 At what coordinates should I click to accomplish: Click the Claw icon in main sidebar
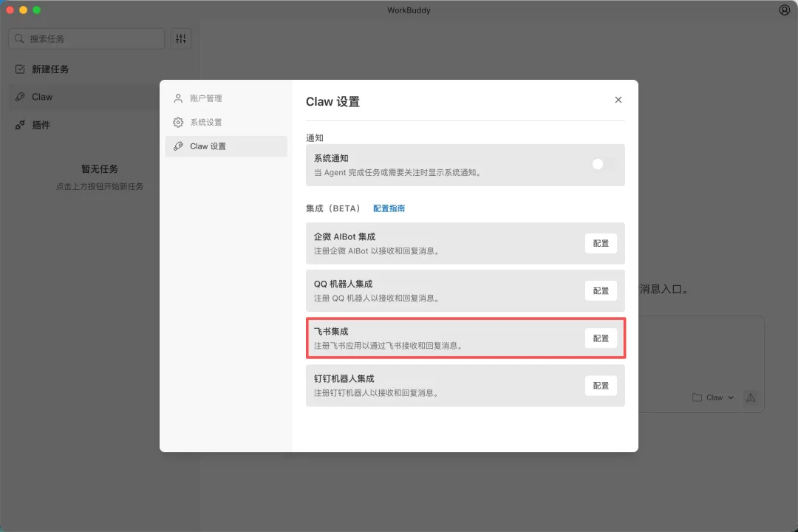pos(20,97)
